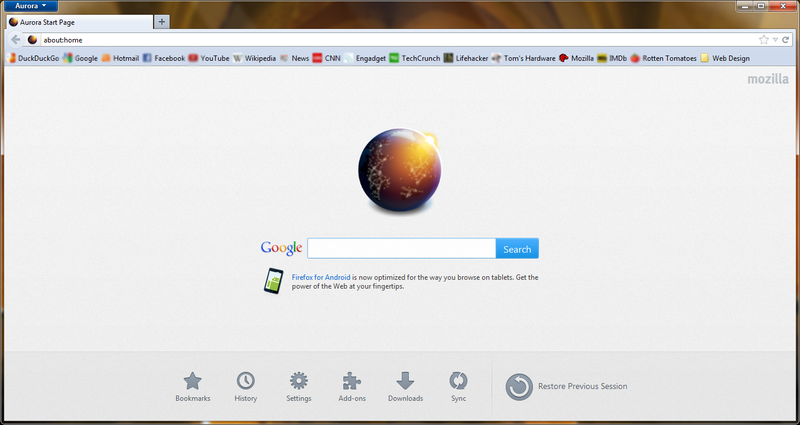800x425 pixels.
Task: Open Downloads from the arrow launcher
Action: click(x=405, y=387)
